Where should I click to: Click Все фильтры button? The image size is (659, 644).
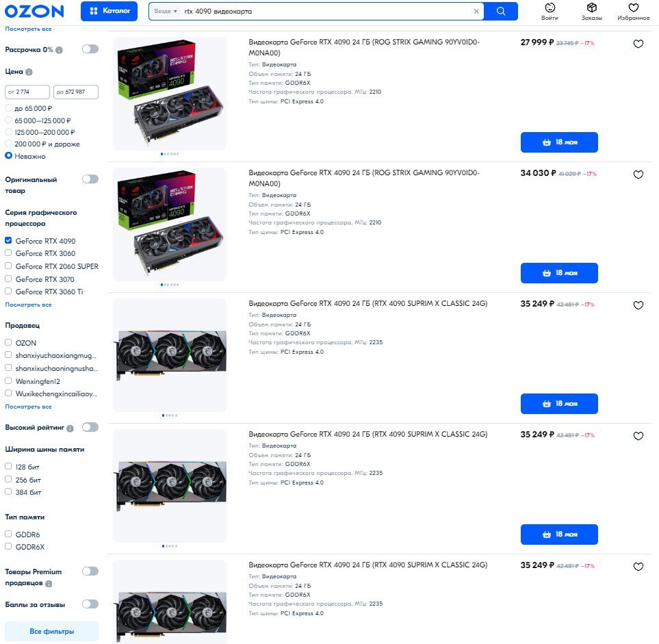pyautogui.click(x=52, y=631)
